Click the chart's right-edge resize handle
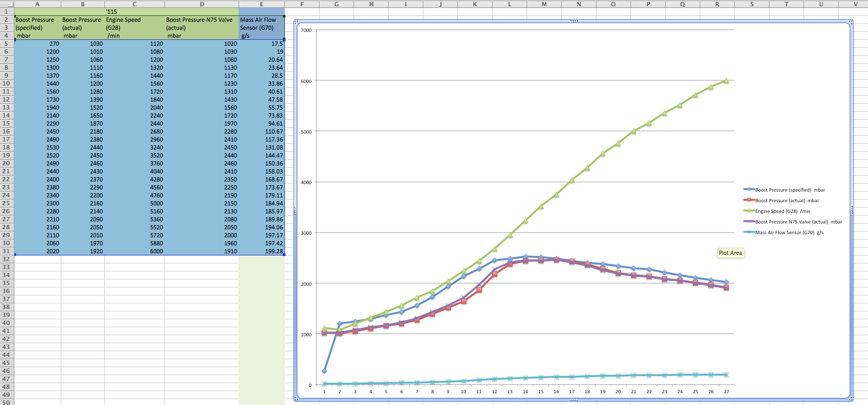Screen dimensions: 868x405 pos(851,211)
